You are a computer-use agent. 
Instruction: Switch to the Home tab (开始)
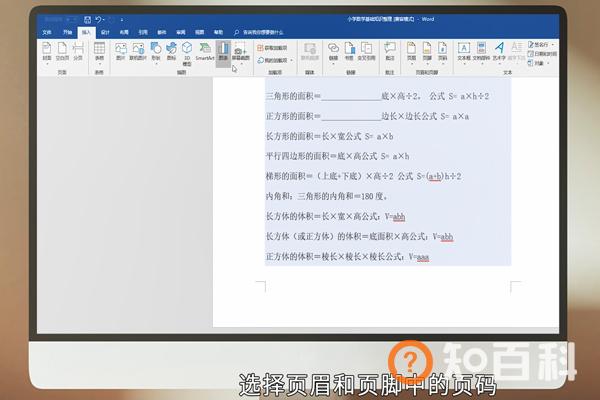click(x=67, y=33)
